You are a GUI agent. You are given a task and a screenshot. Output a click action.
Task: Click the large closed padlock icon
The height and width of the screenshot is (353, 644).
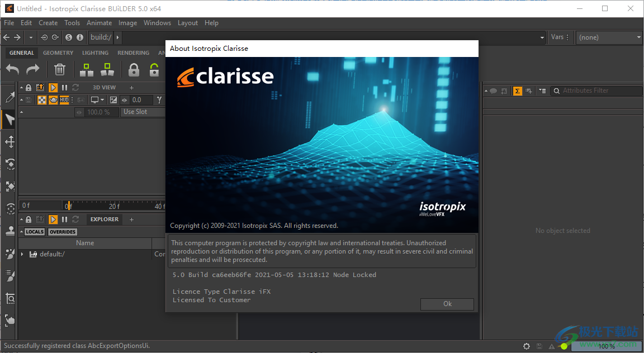(x=134, y=70)
